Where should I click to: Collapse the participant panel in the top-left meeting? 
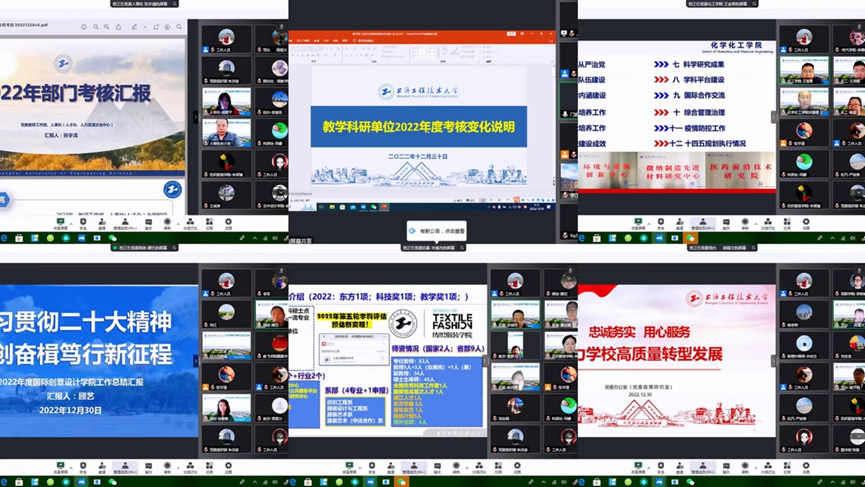click(196, 117)
